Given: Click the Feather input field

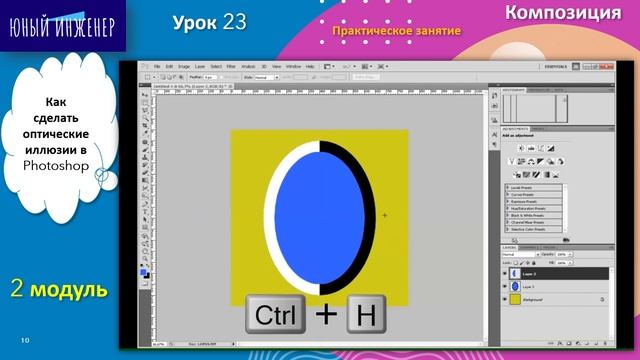Looking at the screenshot, I should [x=210, y=77].
